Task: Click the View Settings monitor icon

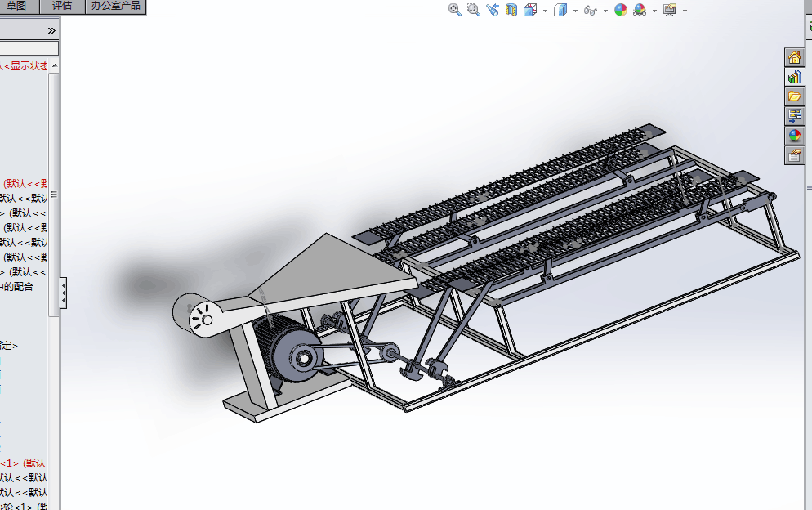Action: click(670, 10)
